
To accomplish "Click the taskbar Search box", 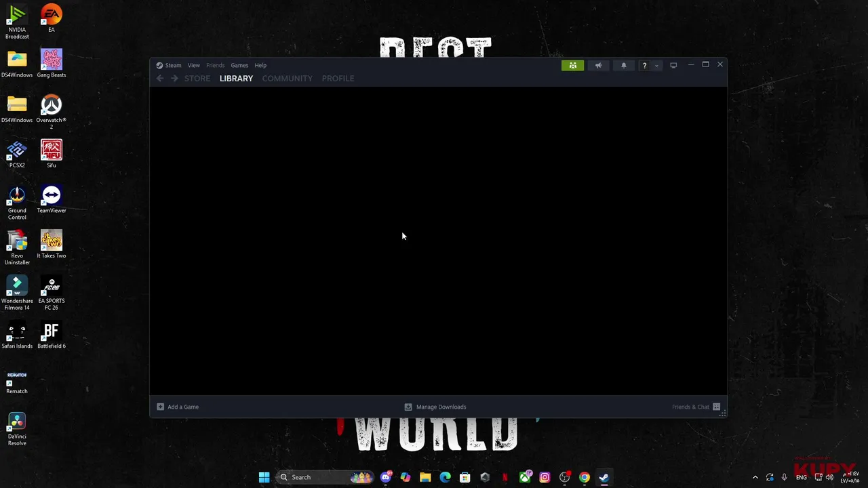I will 326,477.
